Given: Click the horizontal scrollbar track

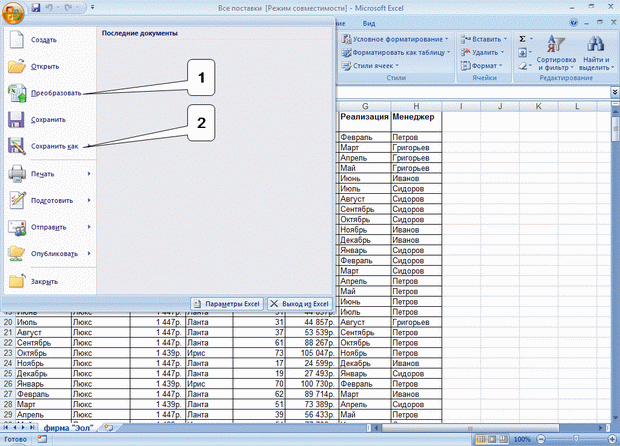Looking at the screenshot, I should click(x=488, y=428).
